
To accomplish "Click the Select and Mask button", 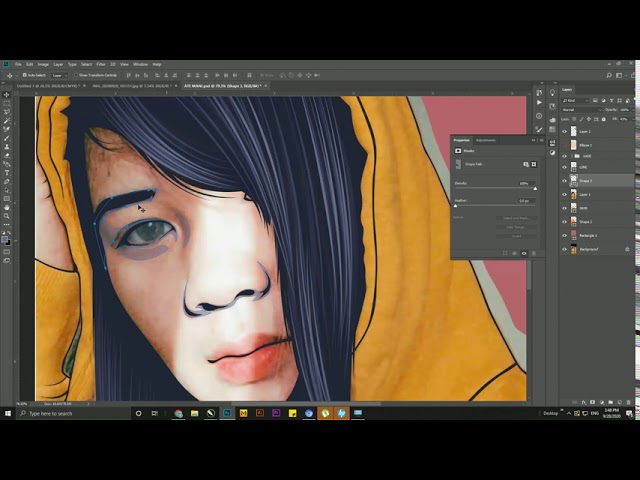I will click(x=516, y=218).
